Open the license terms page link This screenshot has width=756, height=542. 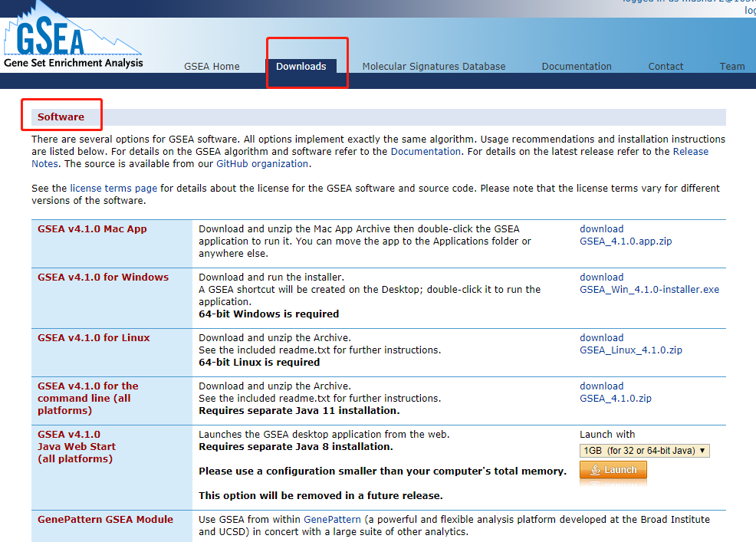(113, 188)
